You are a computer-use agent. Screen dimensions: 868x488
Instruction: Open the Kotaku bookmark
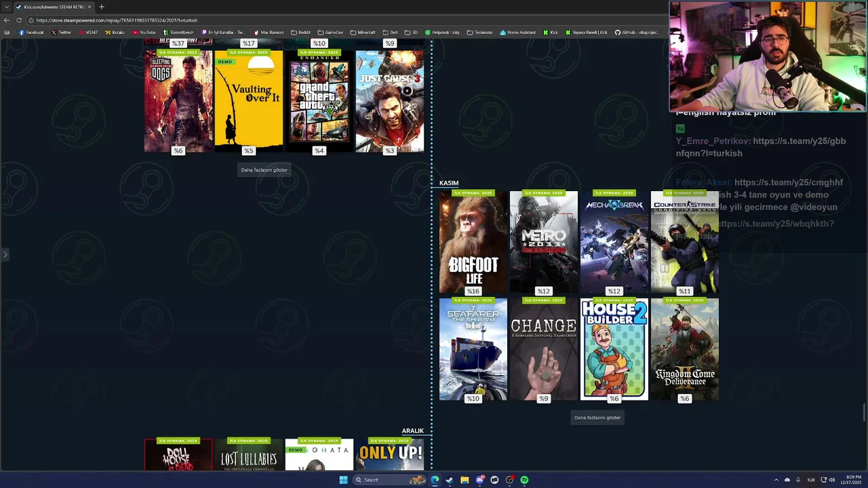pos(115,33)
